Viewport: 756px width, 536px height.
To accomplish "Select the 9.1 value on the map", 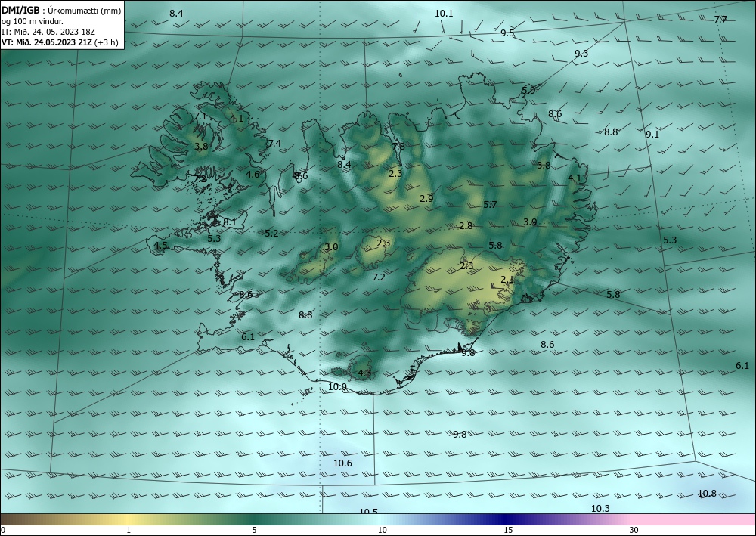I will pyautogui.click(x=652, y=135).
